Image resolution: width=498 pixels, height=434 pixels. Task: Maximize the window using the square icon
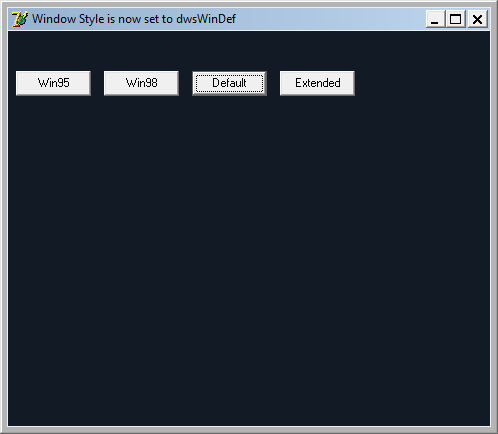pyautogui.click(x=456, y=19)
